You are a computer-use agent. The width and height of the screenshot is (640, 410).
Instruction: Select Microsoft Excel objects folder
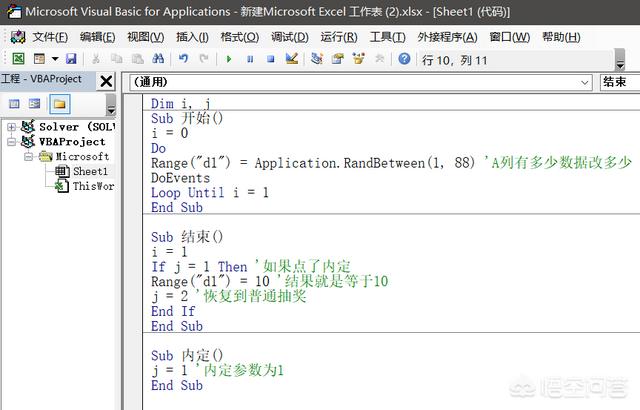click(x=74, y=157)
